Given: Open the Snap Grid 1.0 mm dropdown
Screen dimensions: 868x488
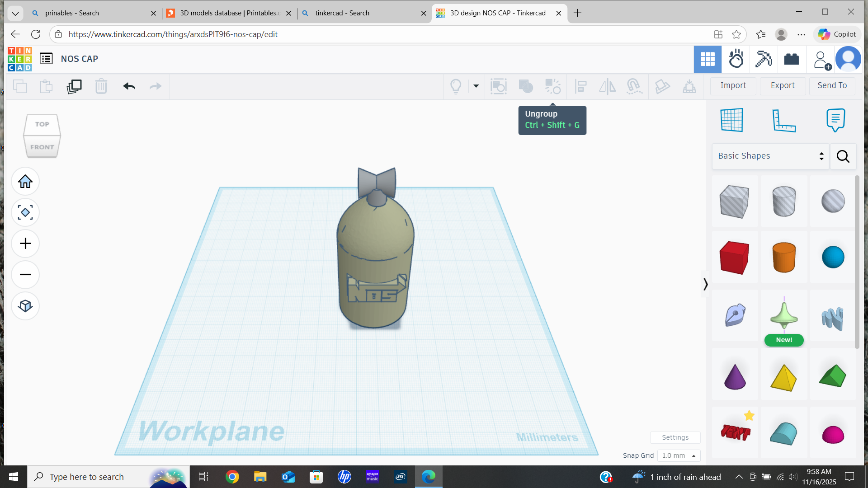Looking at the screenshot, I should tap(679, 455).
